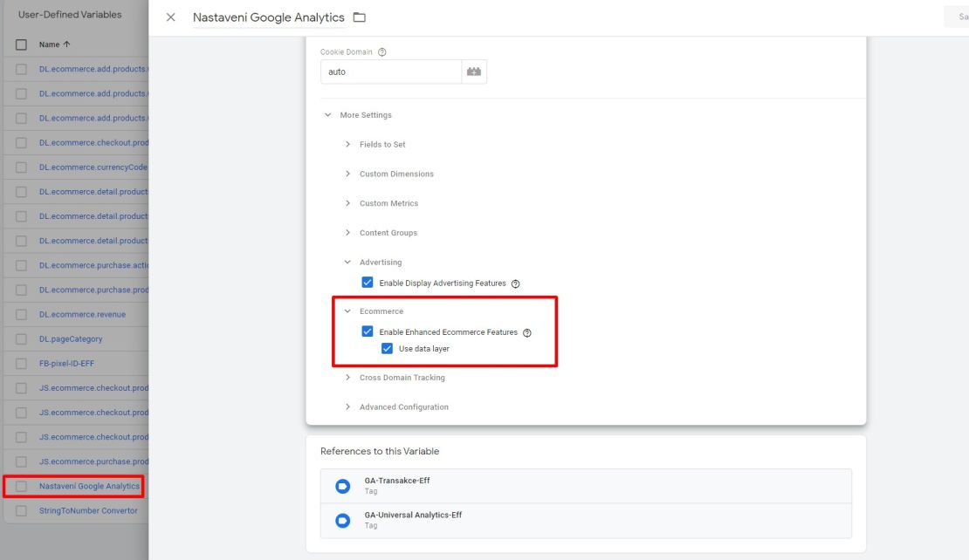Open the DL.ecommerce.currencyCode variable
The image size is (969, 560).
tap(93, 167)
